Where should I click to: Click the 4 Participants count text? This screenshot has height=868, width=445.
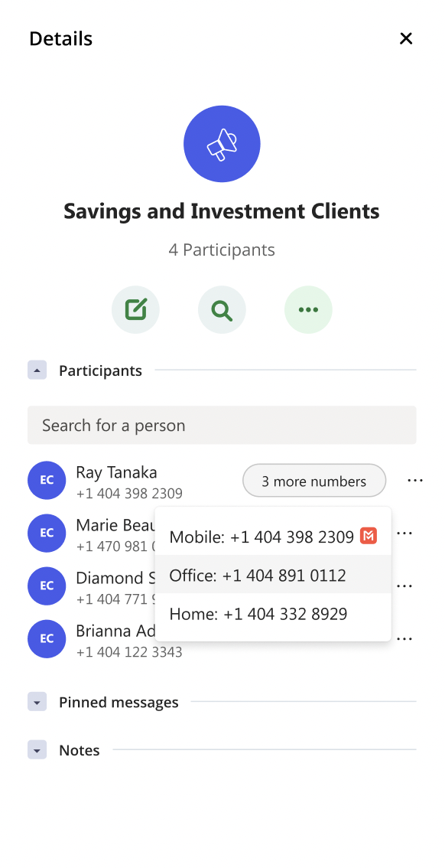[x=222, y=250]
